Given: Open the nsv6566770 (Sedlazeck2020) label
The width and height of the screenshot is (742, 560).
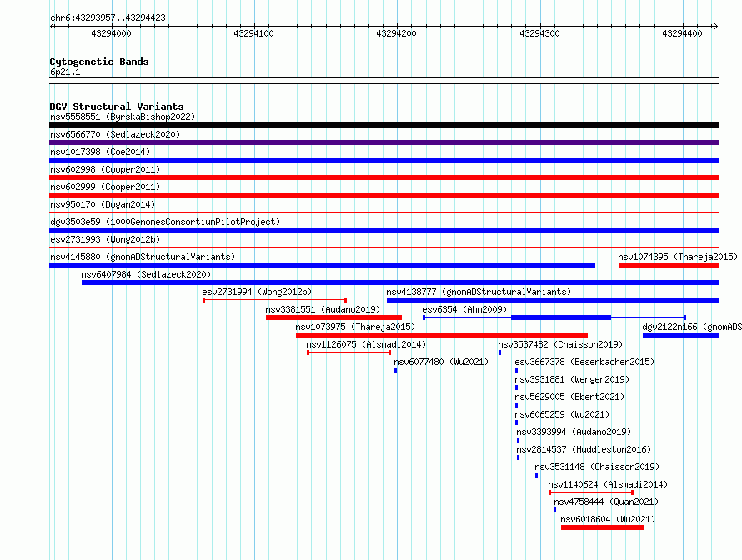Looking at the screenshot, I should pos(115,134).
